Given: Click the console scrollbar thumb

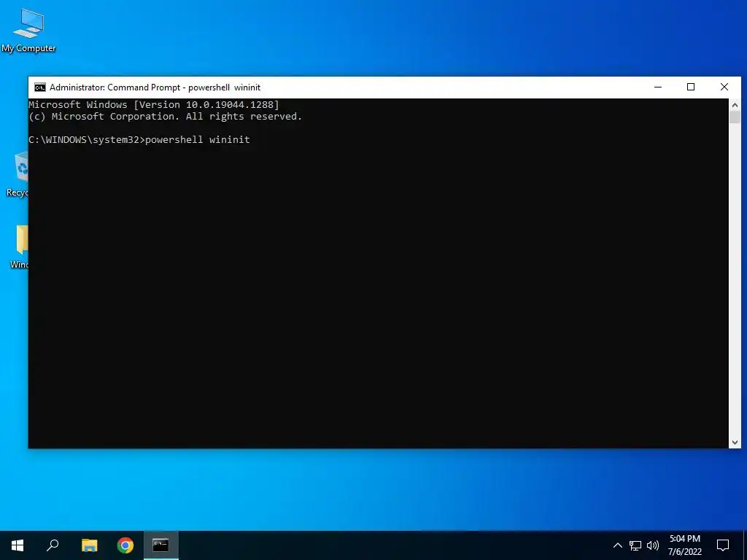Looking at the screenshot, I should [735, 117].
